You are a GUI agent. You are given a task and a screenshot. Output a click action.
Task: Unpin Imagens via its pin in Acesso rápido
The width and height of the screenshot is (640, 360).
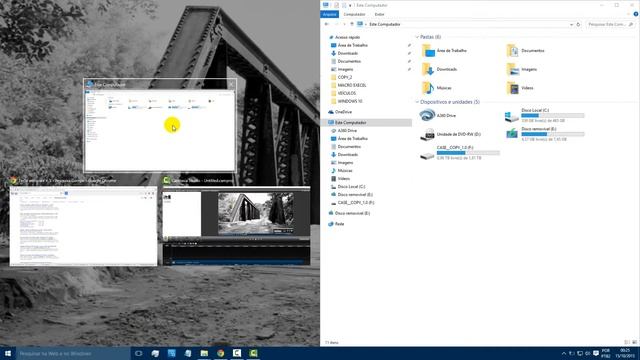click(x=409, y=69)
